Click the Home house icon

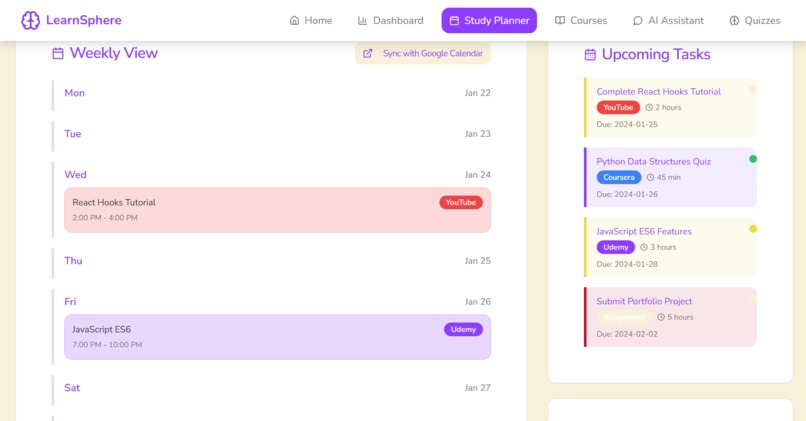pyautogui.click(x=294, y=21)
